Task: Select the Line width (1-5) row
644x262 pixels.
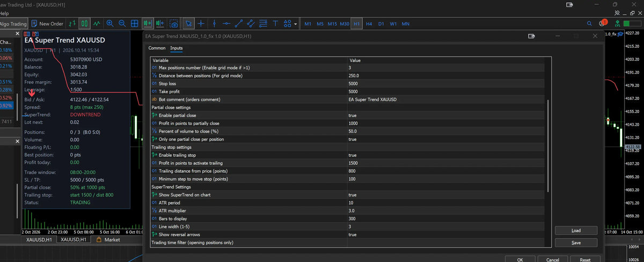Action: click(x=347, y=227)
